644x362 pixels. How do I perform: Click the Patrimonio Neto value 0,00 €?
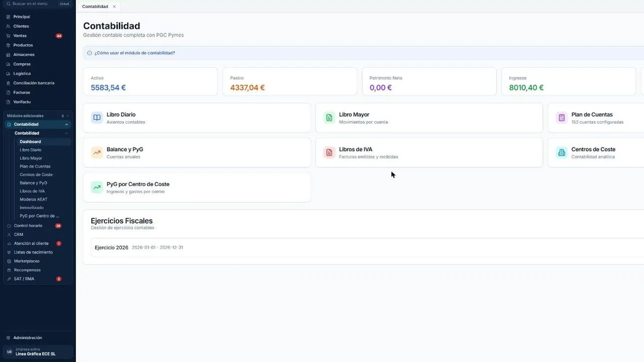pyautogui.click(x=381, y=87)
